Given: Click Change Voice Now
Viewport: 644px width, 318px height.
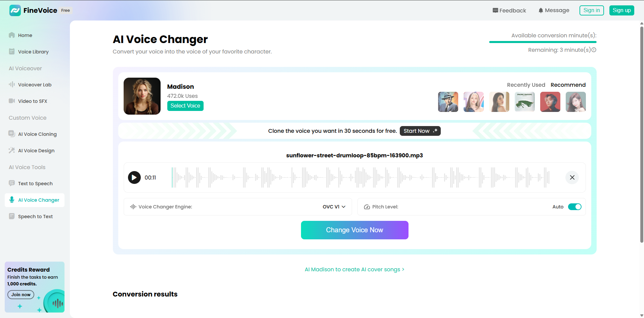Looking at the screenshot, I should coord(354,230).
